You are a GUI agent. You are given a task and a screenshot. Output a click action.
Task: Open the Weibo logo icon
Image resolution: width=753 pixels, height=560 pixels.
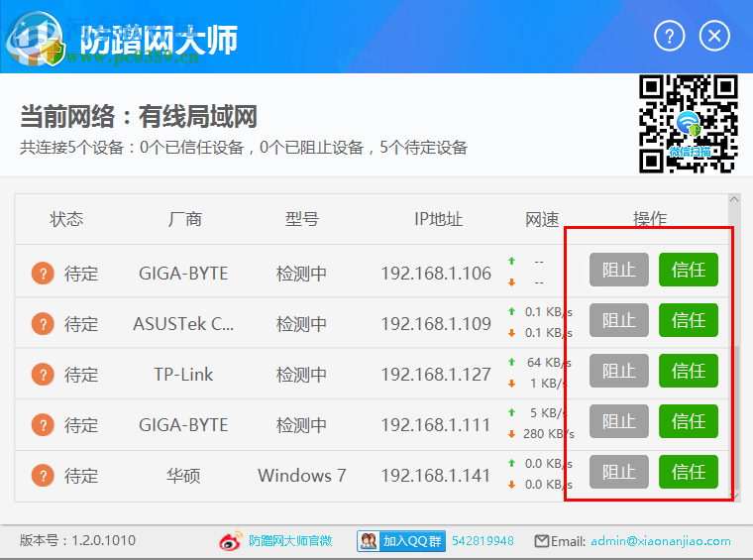coord(231,541)
